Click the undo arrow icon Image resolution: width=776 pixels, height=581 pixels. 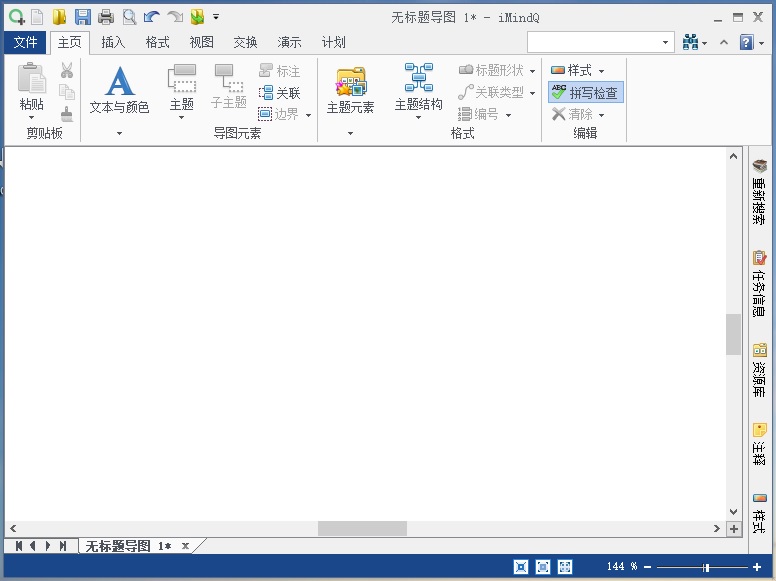click(x=151, y=17)
